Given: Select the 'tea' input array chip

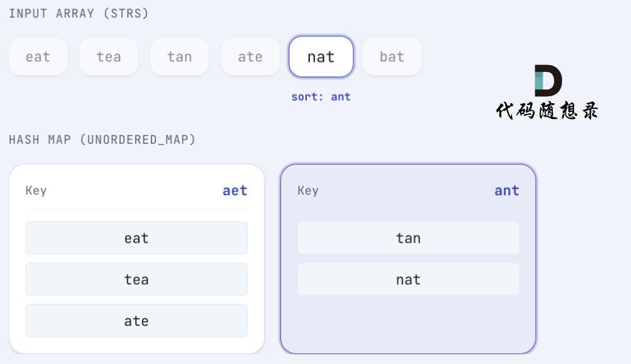Looking at the screenshot, I should [x=108, y=57].
